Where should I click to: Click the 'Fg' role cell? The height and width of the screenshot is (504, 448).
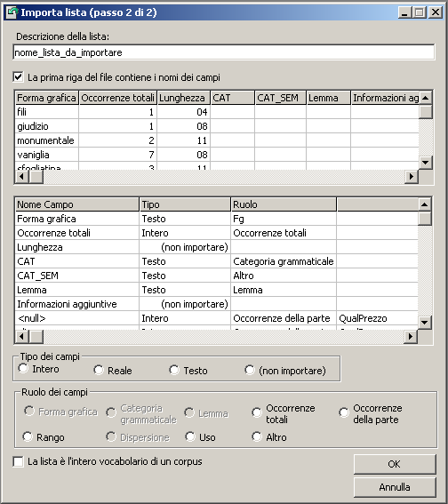pos(284,219)
